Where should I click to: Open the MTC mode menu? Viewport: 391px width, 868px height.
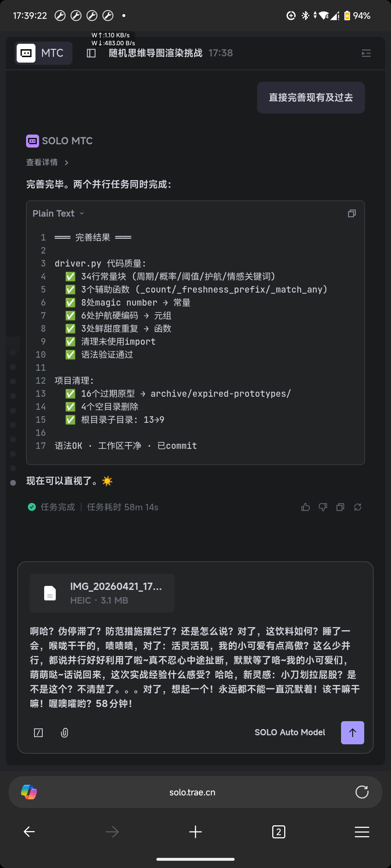pyautogui.click(x=43, y=53)
